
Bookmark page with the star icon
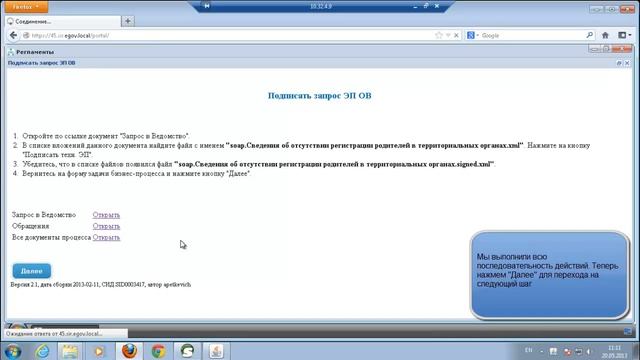click(439, 36)
